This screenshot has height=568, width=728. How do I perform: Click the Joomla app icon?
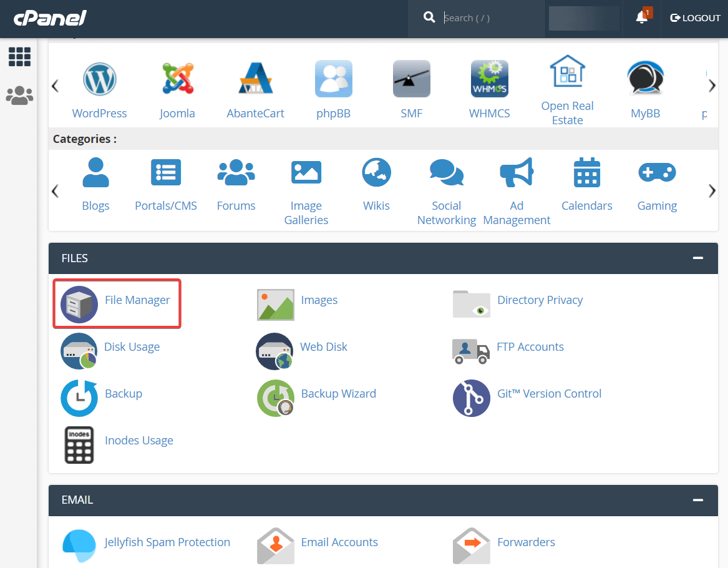[x=177, y=79]
